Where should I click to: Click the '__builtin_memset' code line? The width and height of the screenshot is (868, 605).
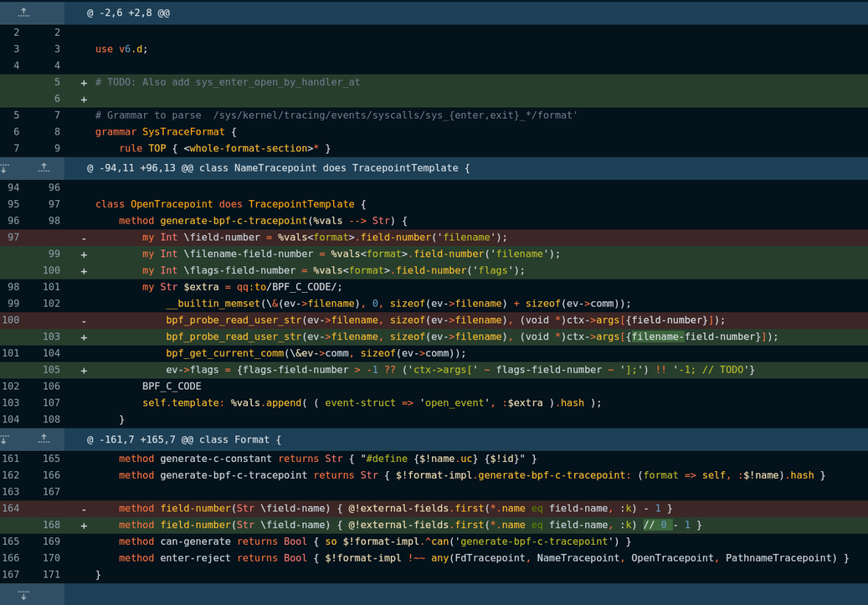[x=398, y=303]
